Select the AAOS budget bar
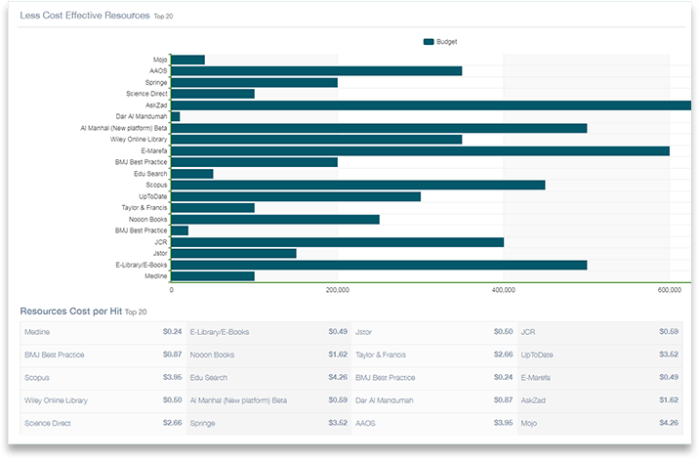This screenshot has height=459, width=699. click(x=316, y=71)
